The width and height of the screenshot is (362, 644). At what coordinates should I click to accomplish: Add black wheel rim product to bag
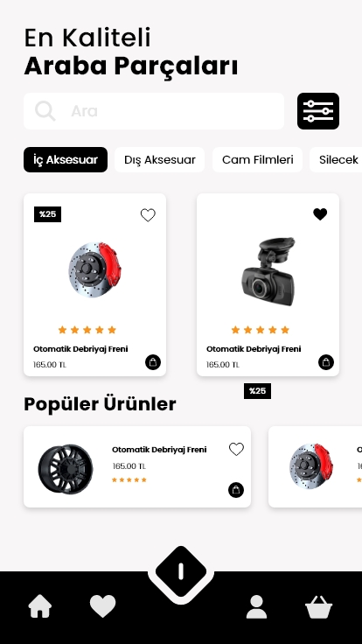236,490
